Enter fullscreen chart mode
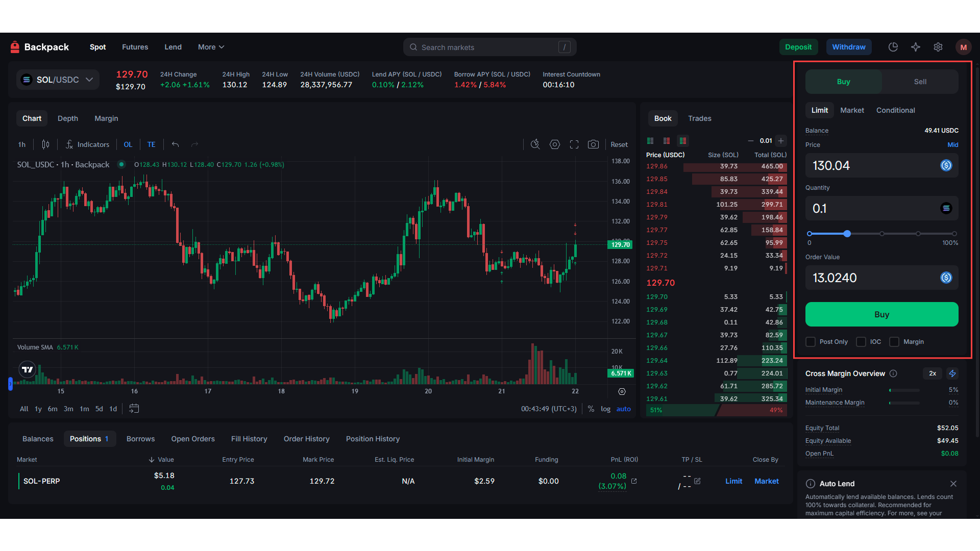 coord(574,144)
